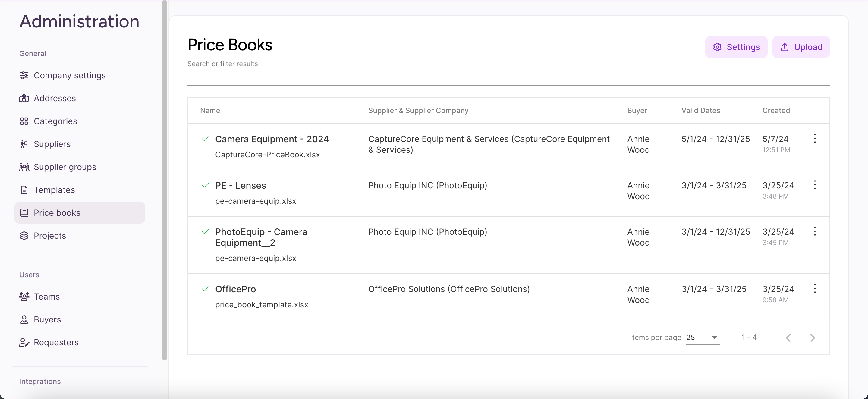Open Camera Equipment - 2024 price book

(x=272, y=139)
